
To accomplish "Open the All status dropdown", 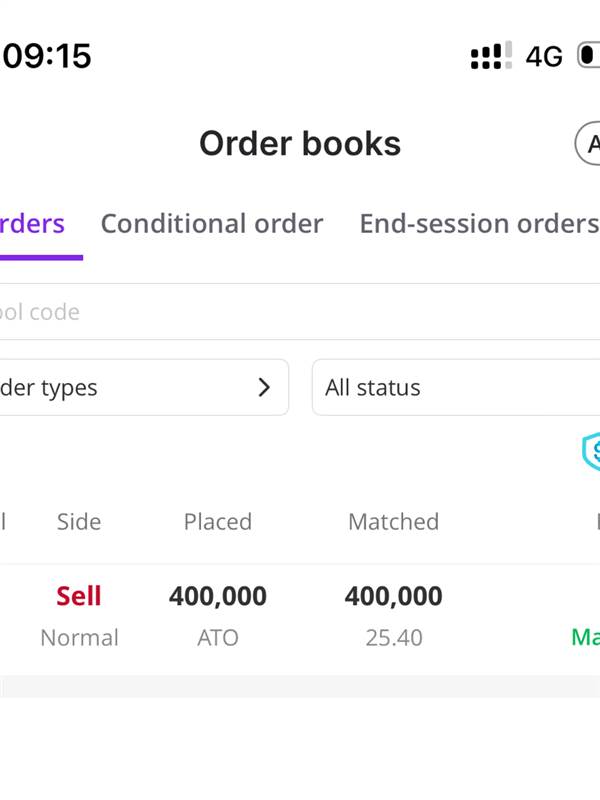I will pos(456,387).
